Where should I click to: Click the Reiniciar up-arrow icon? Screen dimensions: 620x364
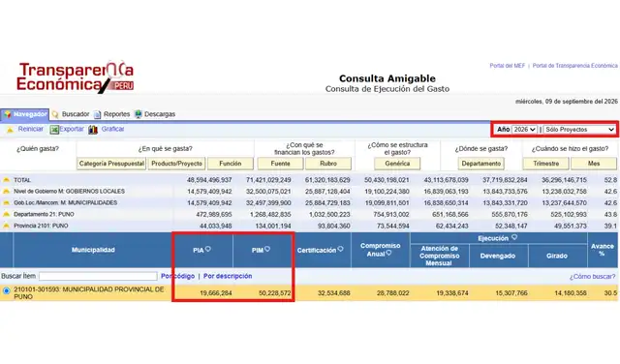point(10,130)
